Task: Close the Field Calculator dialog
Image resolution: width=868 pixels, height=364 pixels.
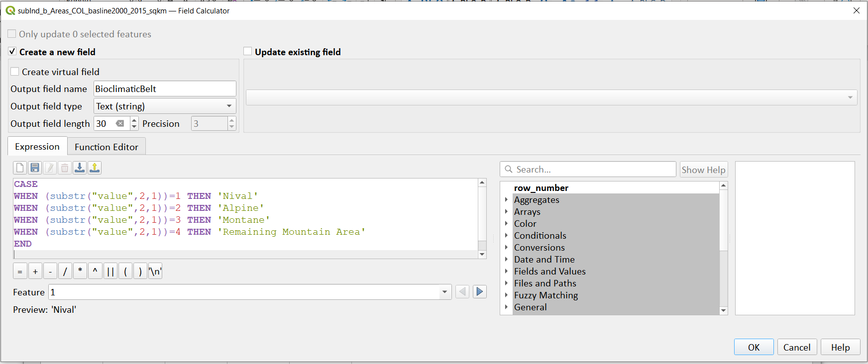Action: (x=856, y=10)
